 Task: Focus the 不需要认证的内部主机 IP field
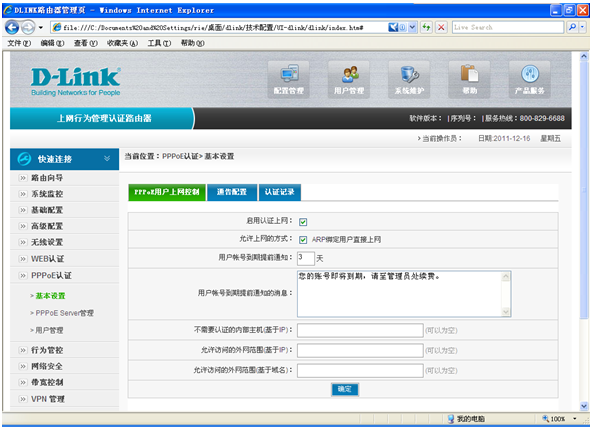[x=360, y=330]
